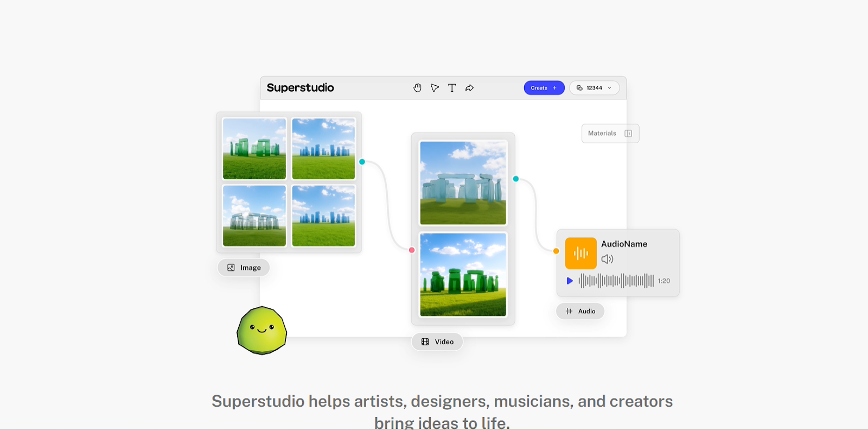Click the Video label chip
This screenshot has width=868, height=430.
(x=437, y=342)
